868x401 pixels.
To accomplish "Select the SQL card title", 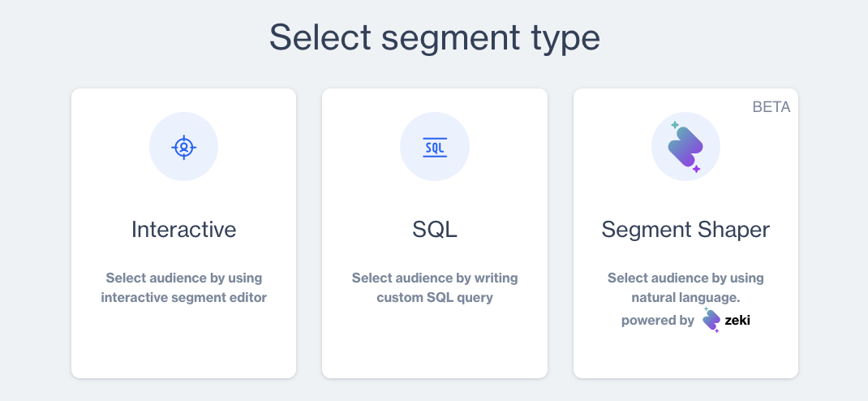I will click(x=435, y=230).
